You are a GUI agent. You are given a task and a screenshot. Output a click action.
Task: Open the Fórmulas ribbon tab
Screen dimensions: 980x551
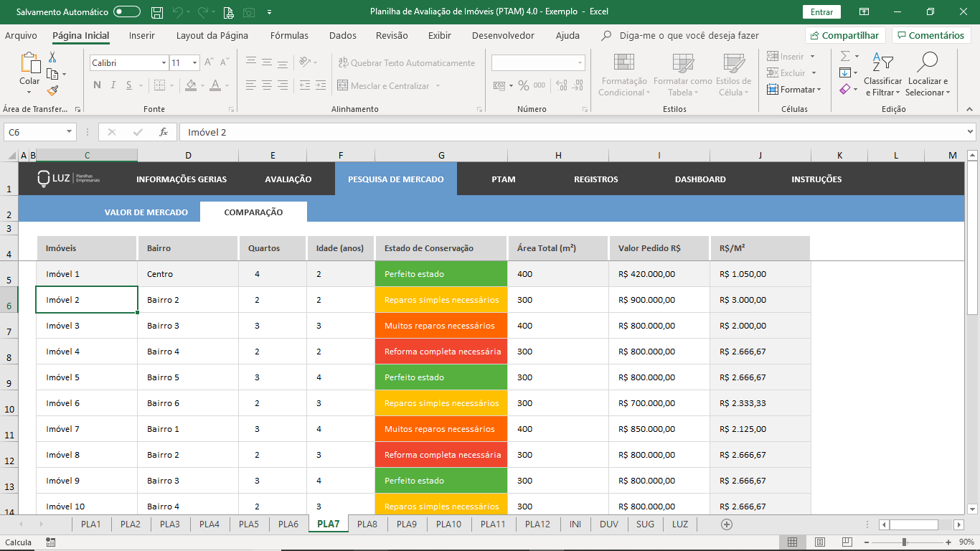pos(289,35)
